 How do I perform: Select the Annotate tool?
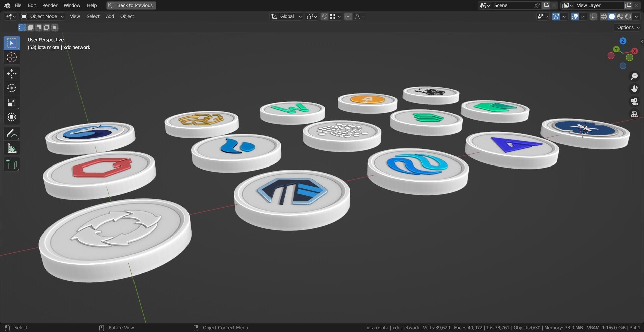click(x=12, y=134)
